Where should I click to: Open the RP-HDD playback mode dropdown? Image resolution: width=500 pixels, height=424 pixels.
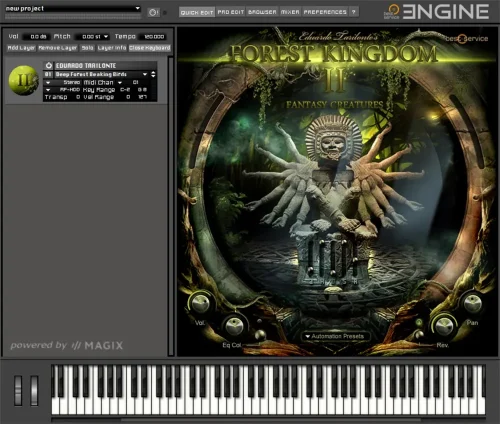(x=48, y=90)
